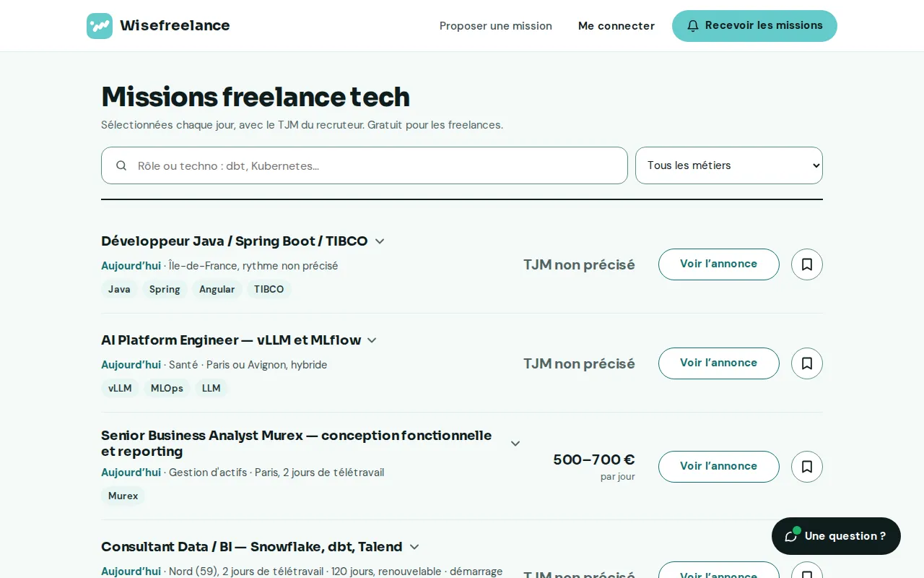Expand the Senior Business Analyst Murex details
This screenshot has height=578, width=924.
point(515,444)
